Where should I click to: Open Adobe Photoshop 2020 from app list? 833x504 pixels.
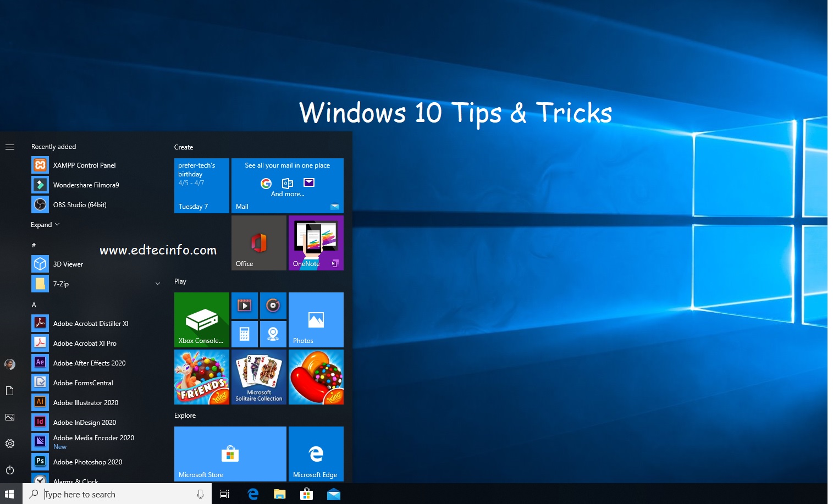(x=87, y=462)
